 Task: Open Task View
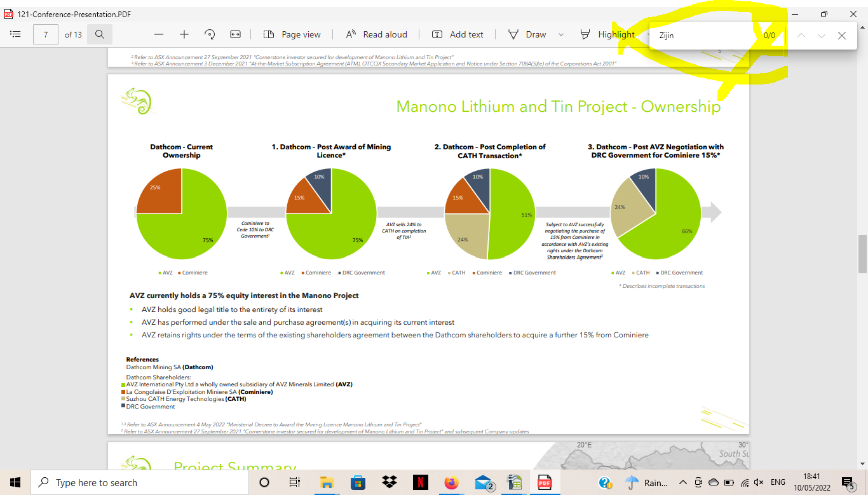(x=294, y=482)
